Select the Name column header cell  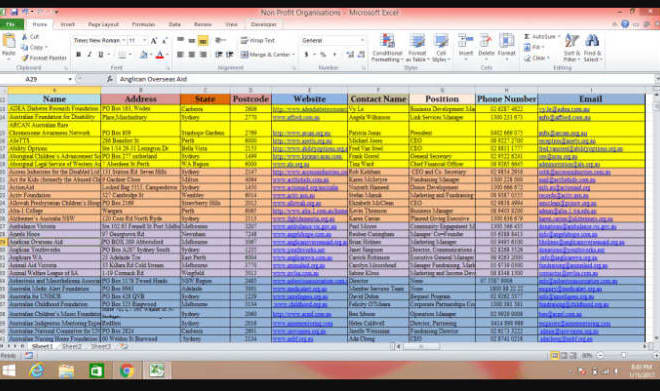[x=54, y=99]
